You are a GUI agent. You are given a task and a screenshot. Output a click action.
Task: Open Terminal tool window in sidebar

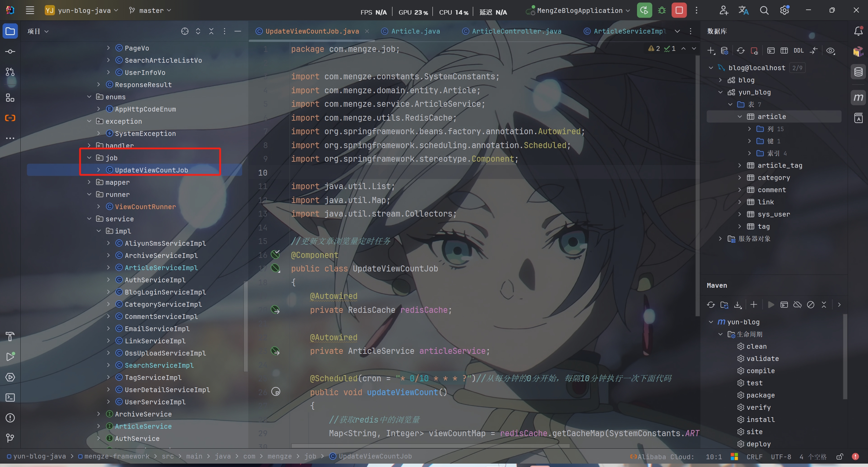tap(10, 398)
